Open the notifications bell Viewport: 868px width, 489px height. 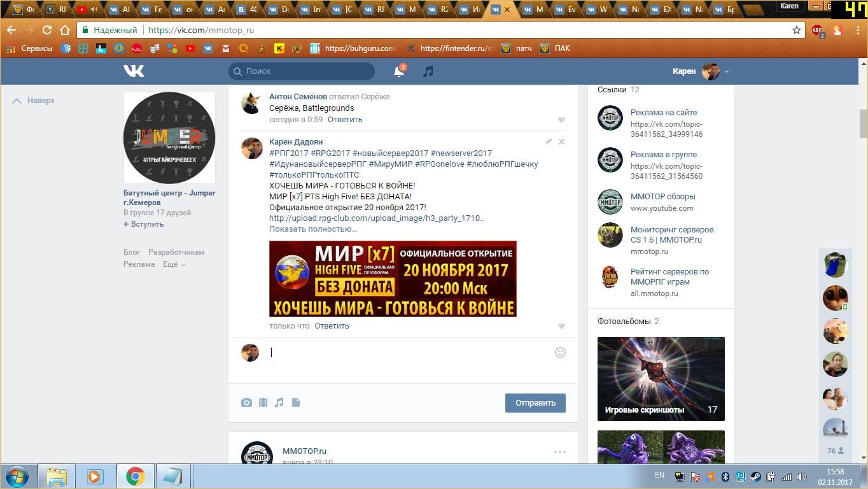pos(399,71)
